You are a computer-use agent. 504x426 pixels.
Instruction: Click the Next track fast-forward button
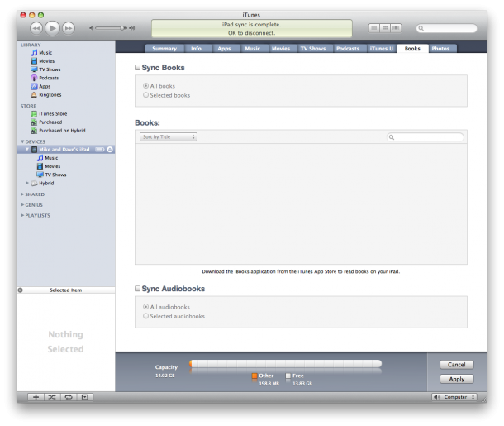tap(68, 28)
